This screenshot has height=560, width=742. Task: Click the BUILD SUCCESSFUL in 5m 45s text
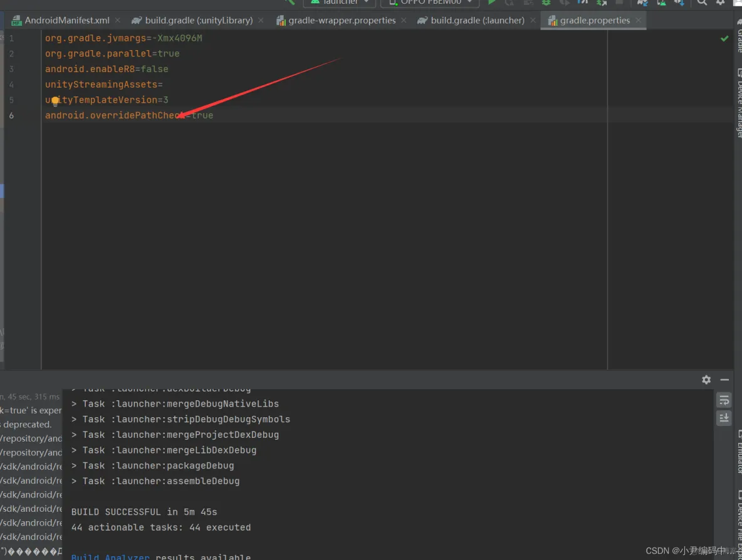144,512
